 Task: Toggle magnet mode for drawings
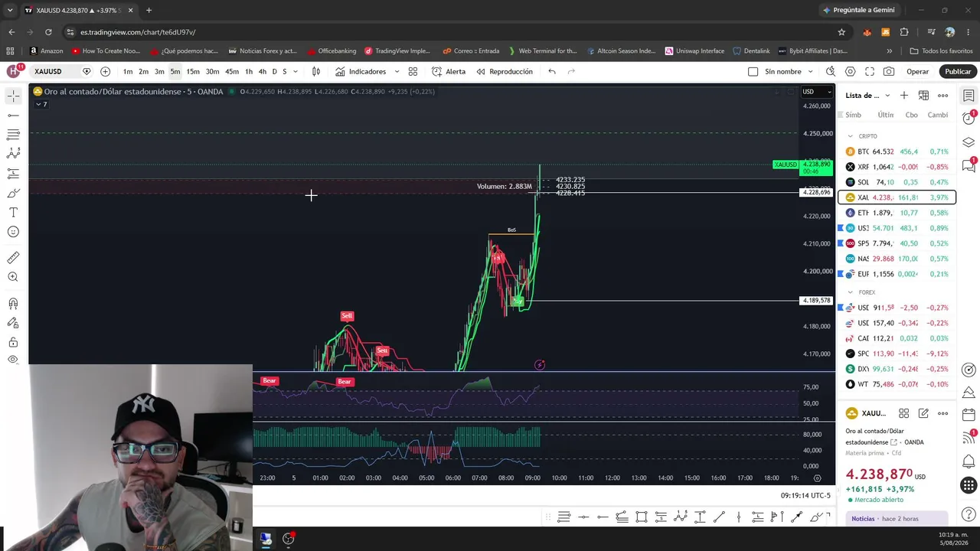pos(13,304)
